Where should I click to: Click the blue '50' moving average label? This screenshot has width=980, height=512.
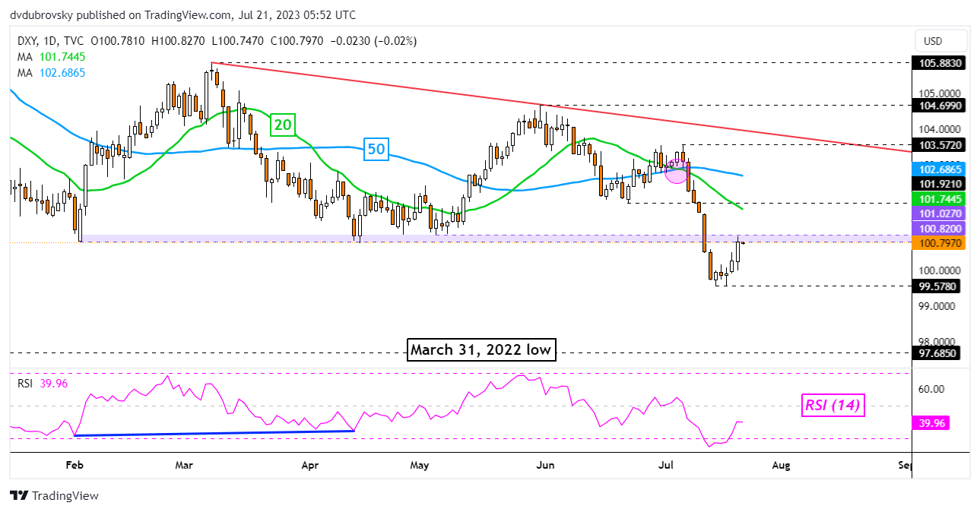376,149
